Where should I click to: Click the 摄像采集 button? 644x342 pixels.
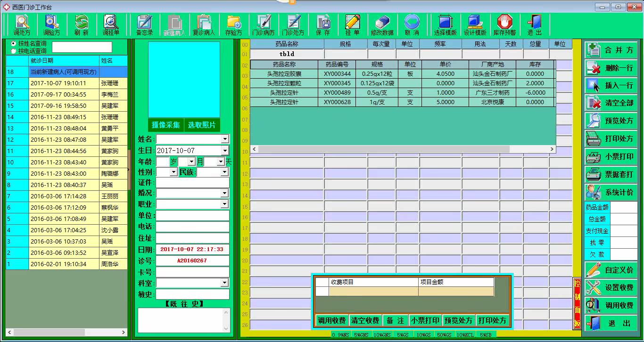(165, 125)
